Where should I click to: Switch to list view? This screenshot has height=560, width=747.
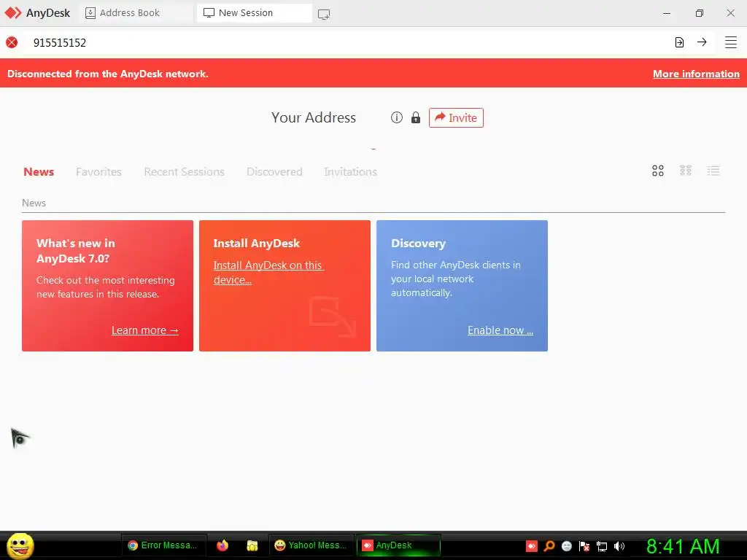click(x=713, y=171)
